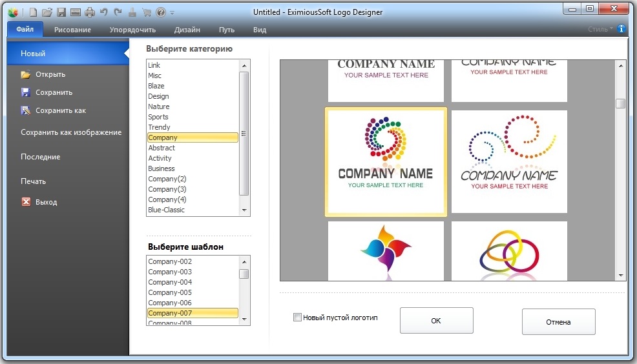Select template Company-004
The height and width of the screenshot is (364, 637).
click(x=193, y=282)
